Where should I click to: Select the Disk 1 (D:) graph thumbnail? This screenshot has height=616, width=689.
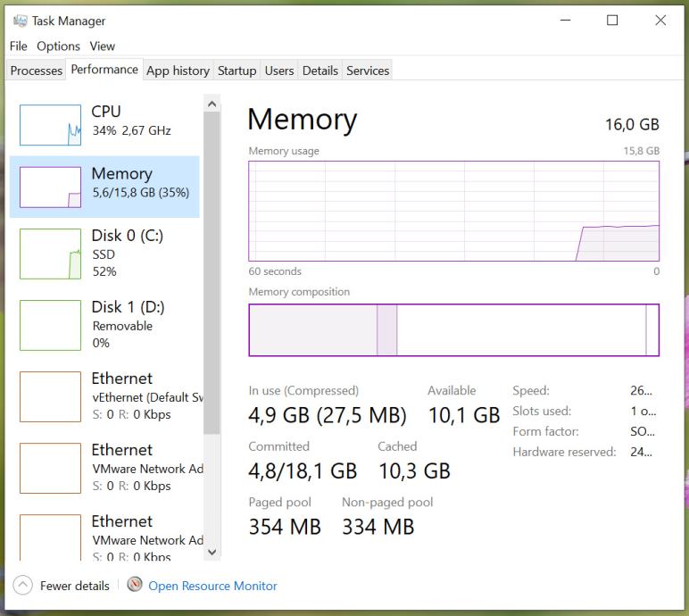(50, 325)
